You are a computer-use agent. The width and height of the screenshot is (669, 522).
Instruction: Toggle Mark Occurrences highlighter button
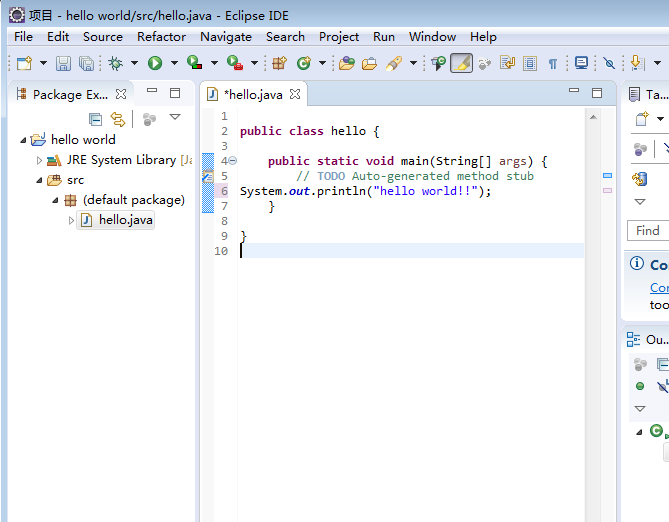(x=461, y=63)
